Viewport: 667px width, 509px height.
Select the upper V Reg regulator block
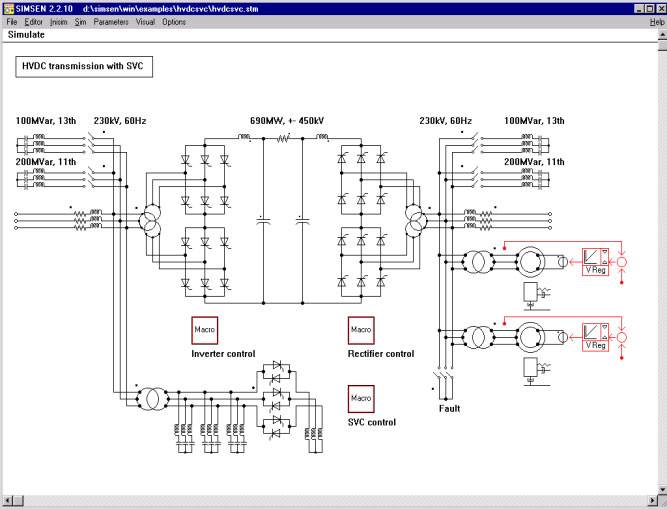[595, 263]
